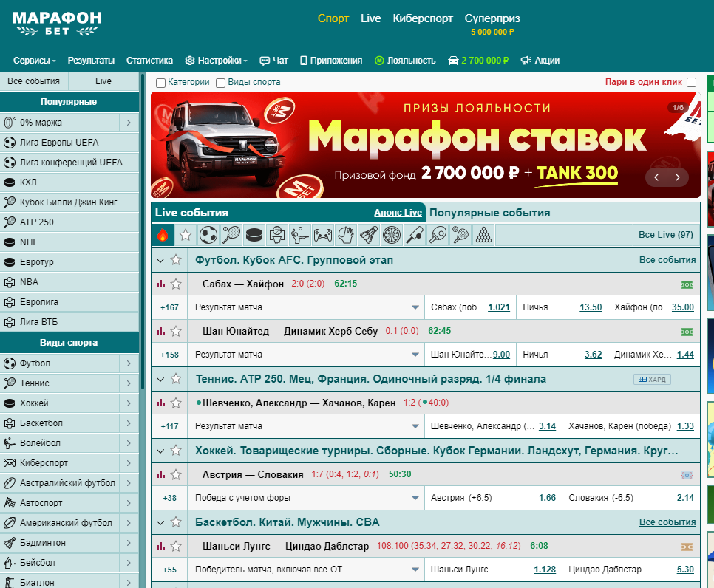Viewport: 714px width, 588px height.
Task: Favorite the Шан Юнайтед — Динамик Херб Себу star
Action: tap(176, 332)
